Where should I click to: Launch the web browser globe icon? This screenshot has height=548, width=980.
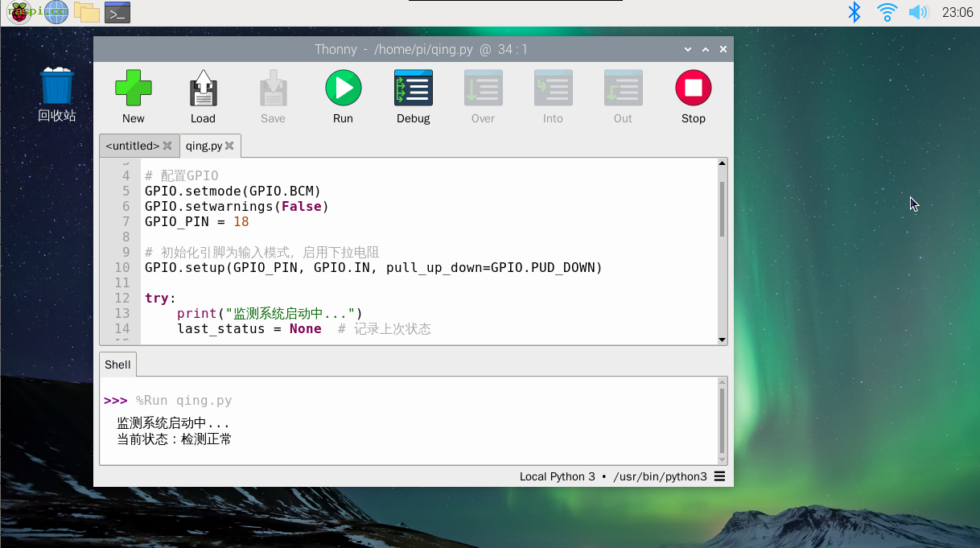coord(56,12)
